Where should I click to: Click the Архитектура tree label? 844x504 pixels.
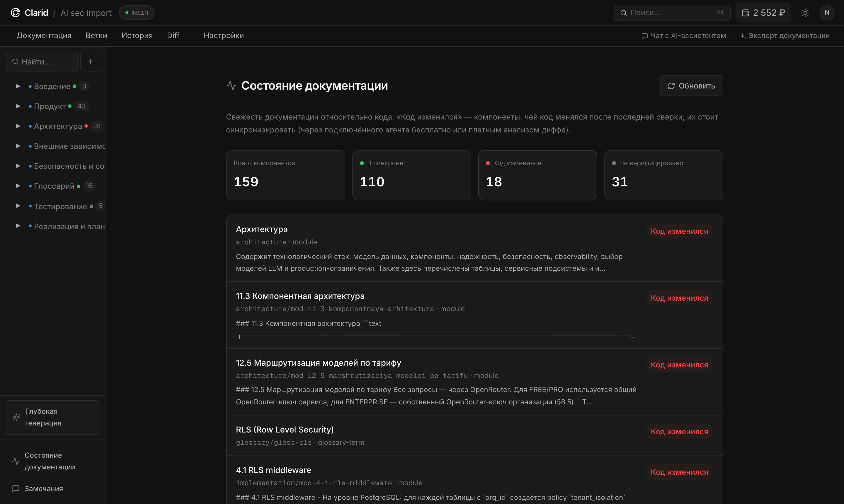pyautogui.click(x=58, y=126)
